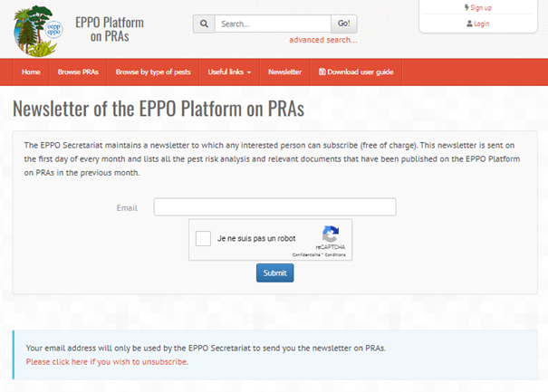Click the magnifying glass search icon

tap(204, 24)
